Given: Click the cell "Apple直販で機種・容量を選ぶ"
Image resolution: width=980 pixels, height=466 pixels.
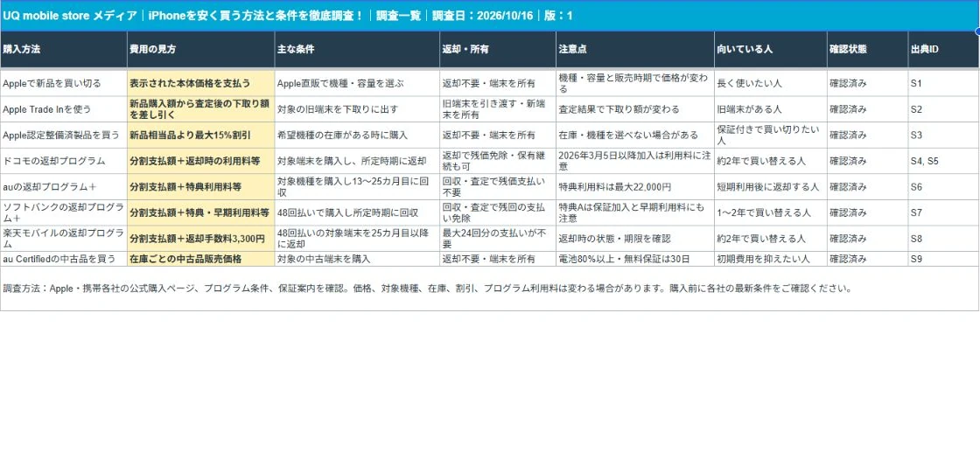Looking at the screenshot, I should point(357,83).
